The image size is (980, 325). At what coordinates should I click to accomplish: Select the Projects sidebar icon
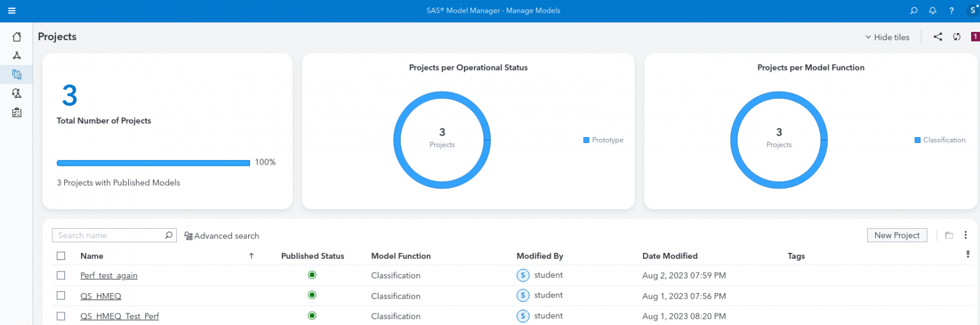click(x=17, y=75)
